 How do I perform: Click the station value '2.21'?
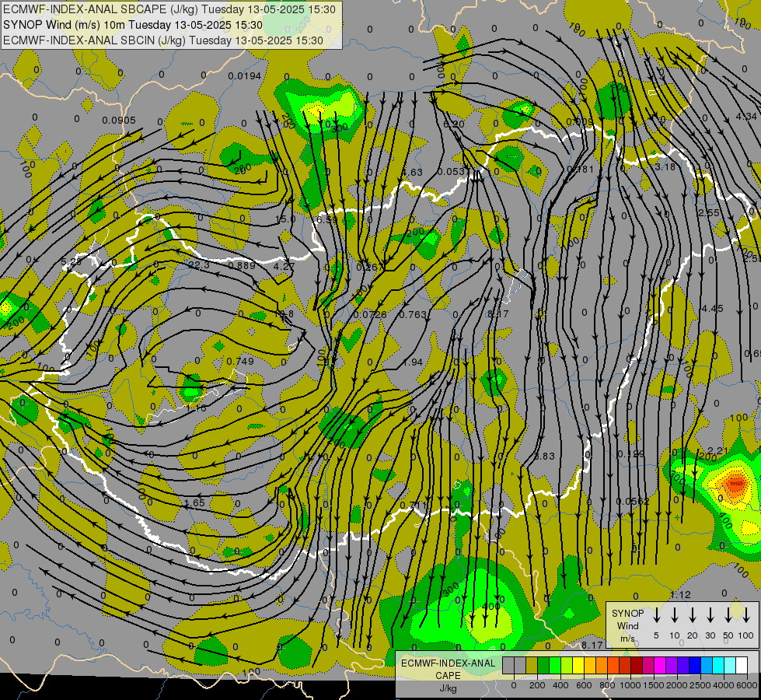coord(717,451)
